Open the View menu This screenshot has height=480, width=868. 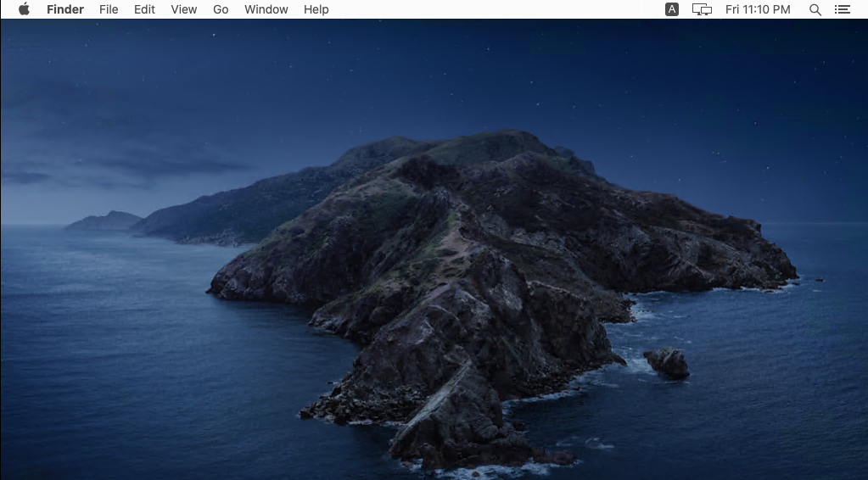(183, 9)
